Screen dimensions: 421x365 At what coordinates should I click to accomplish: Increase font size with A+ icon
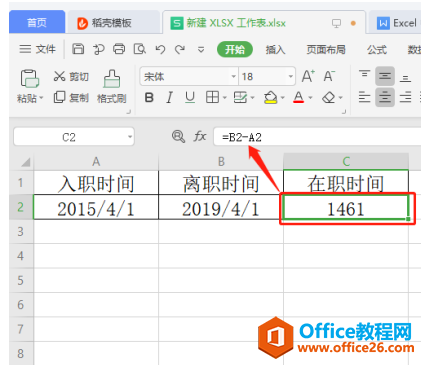[308, 76]
